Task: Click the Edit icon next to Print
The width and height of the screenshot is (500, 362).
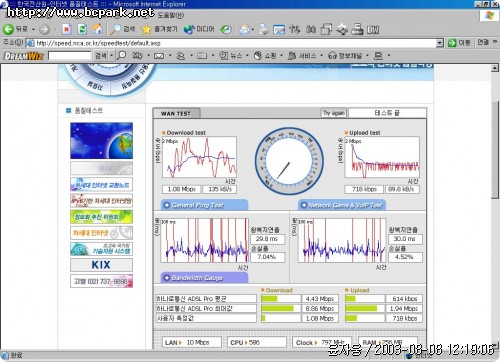Action: [279, 29]
